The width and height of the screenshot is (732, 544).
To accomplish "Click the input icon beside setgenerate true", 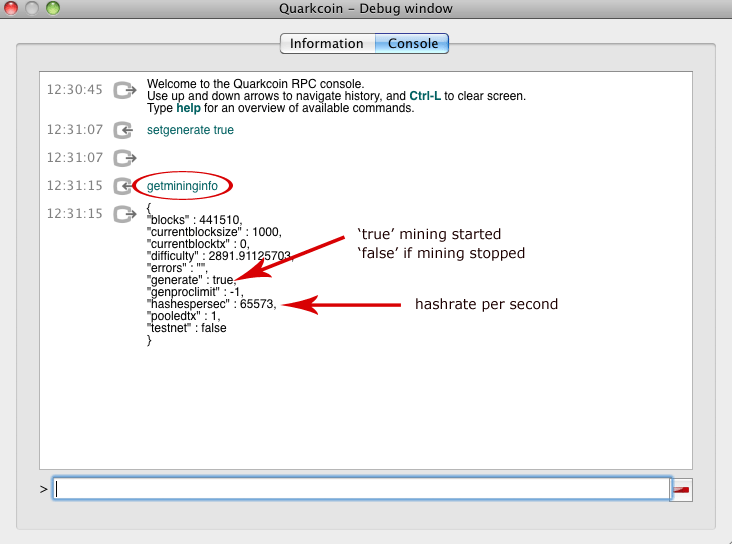I will pyautogui.click(x=124, y=130).
